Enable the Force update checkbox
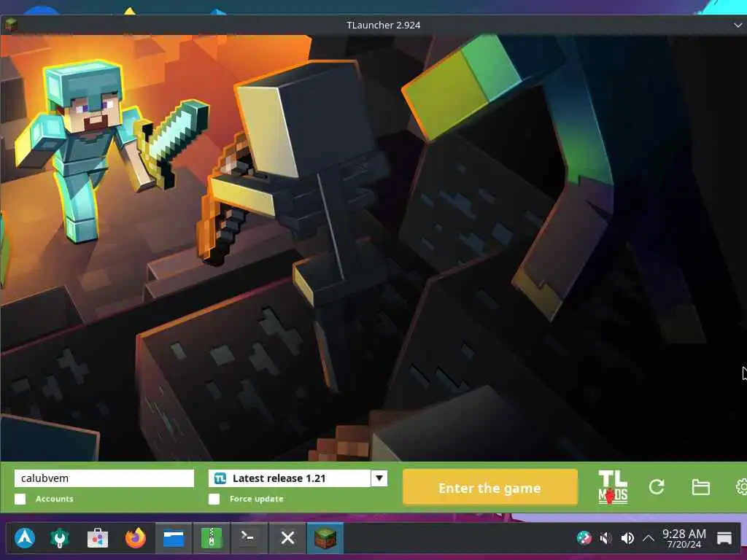This screenshot has height=560, width=747. point(214,499)
